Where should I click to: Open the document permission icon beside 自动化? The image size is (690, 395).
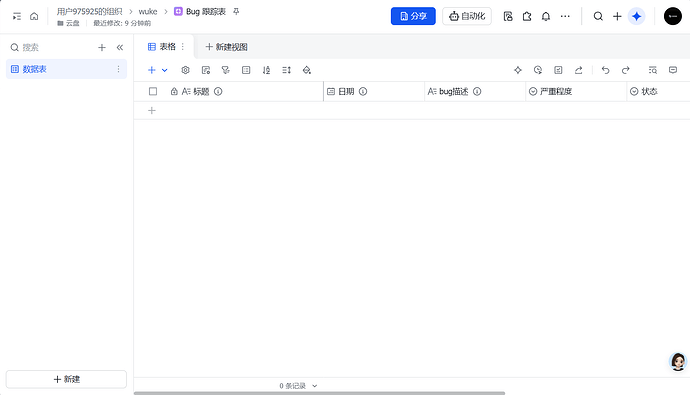(x=508, y=16)
